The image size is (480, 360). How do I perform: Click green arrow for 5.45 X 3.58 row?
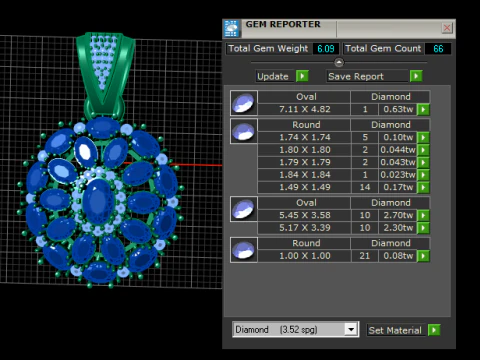[x=423, y=215]
